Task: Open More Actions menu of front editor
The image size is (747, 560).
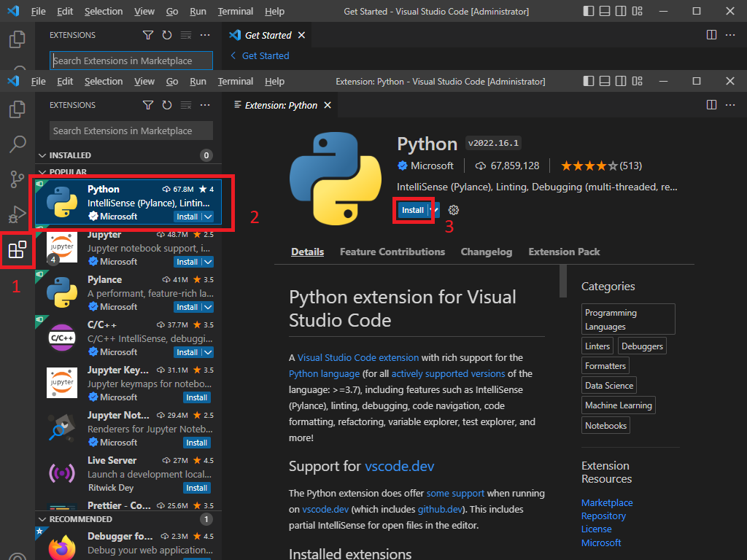Action: click(729, 105)
